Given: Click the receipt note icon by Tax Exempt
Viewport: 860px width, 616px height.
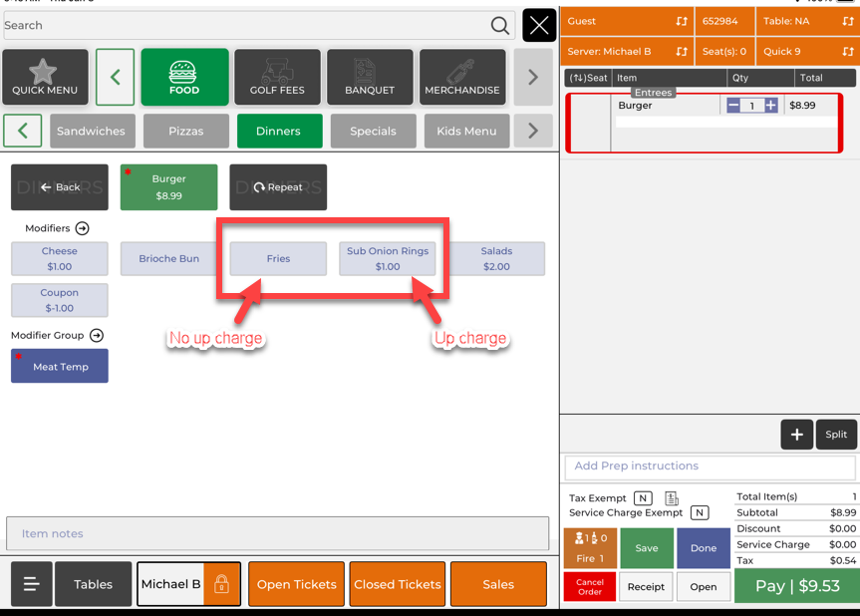Looking at the screenshot, I should pyautogui.click(x=672, y=498).
